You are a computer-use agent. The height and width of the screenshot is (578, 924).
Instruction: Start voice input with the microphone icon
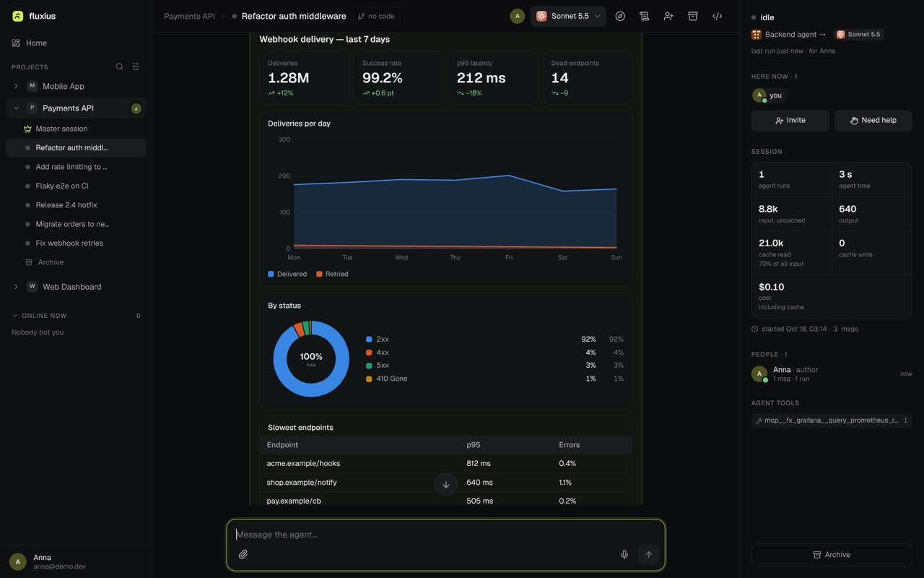click(x=624, y=554)
